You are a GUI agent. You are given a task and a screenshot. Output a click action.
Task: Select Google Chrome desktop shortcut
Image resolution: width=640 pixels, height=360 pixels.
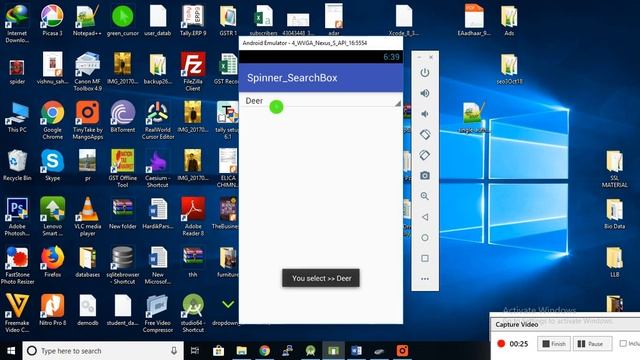tap(52, 120)
